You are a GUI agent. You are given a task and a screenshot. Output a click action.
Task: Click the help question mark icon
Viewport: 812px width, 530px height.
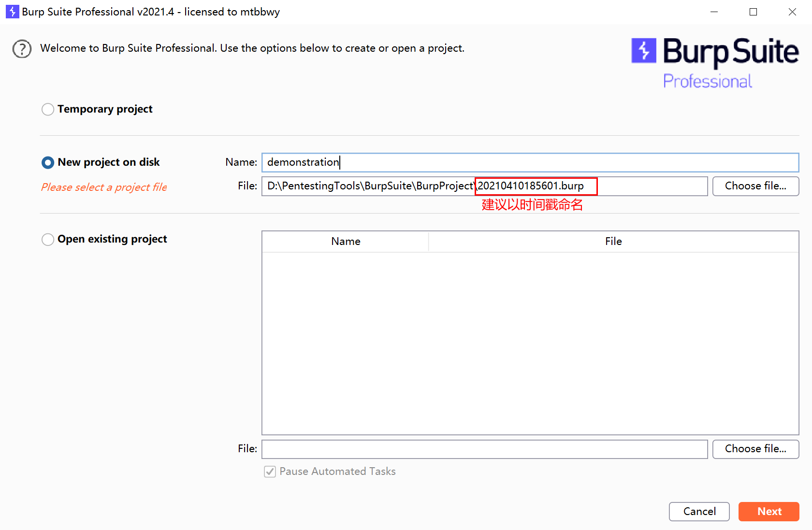(x=22, y=49)
